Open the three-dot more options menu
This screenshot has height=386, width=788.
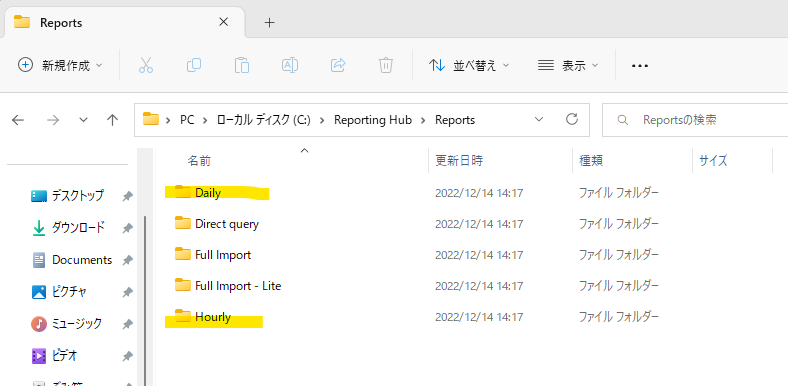(x=640, y=66)
